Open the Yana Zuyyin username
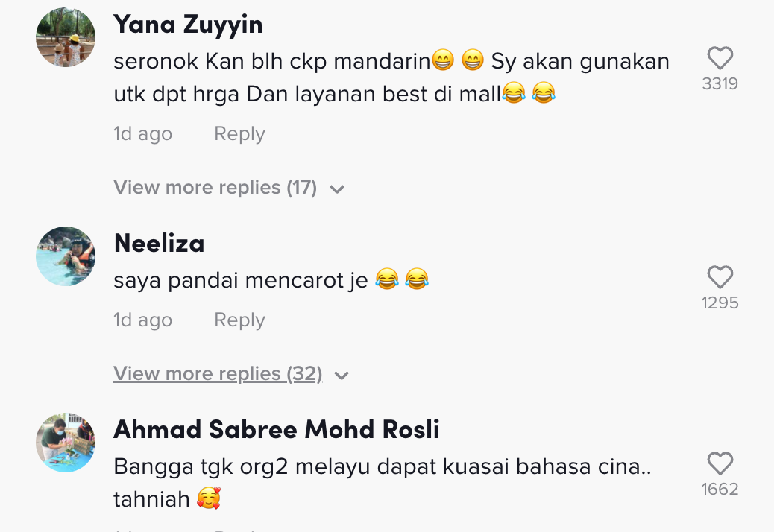Image resolution: width=774 pixels, height=532 pixels. tap(188, 24)
